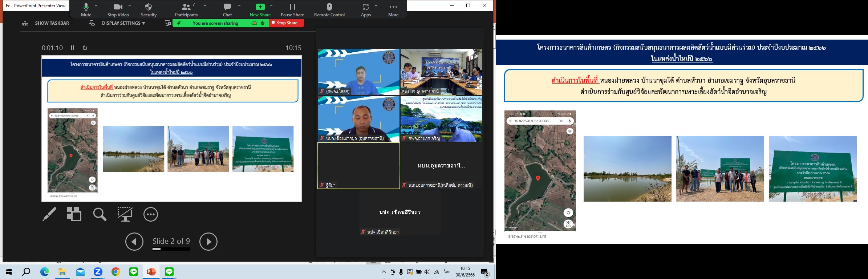Open Display Settings dropdown
The height and width of the screenshot is (279, 868).
[123, 23]
